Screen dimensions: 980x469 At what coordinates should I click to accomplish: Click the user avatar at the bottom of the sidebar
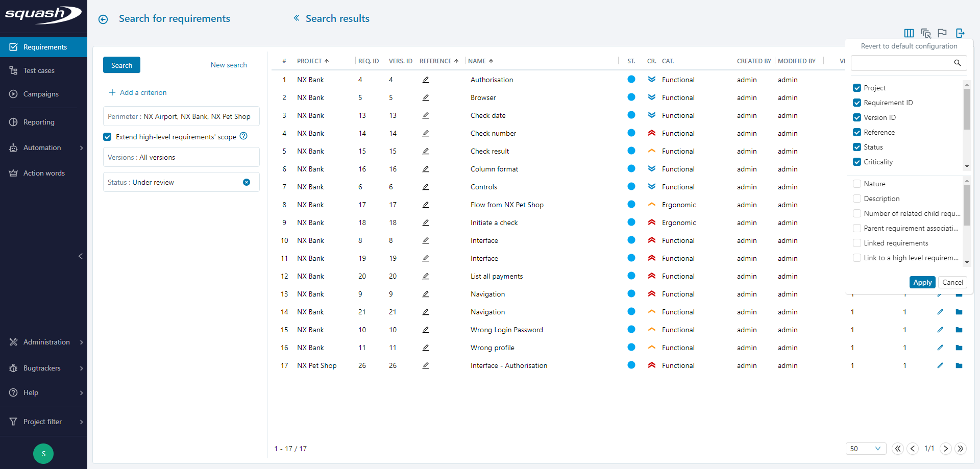[43, 454]
